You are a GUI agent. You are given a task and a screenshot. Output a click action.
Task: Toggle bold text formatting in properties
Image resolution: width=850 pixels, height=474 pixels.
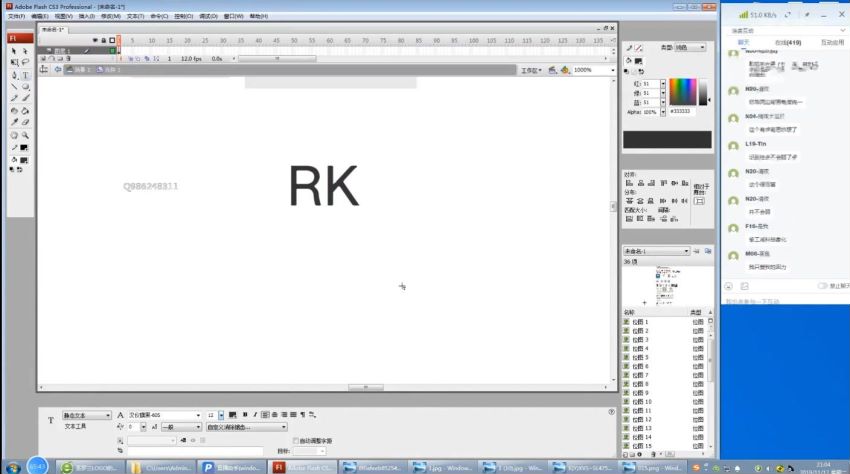click(x=245, y=415)
